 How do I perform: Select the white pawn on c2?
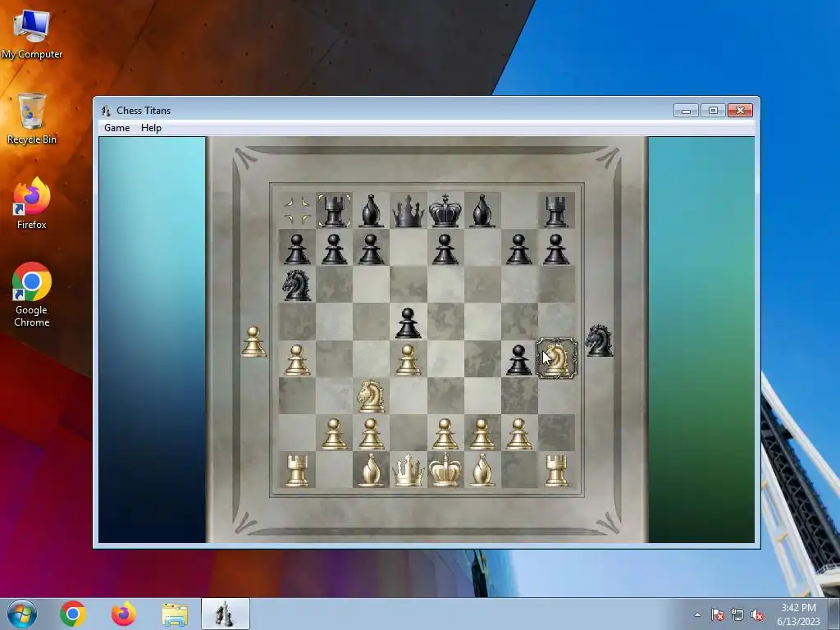(x=372, y=433)
